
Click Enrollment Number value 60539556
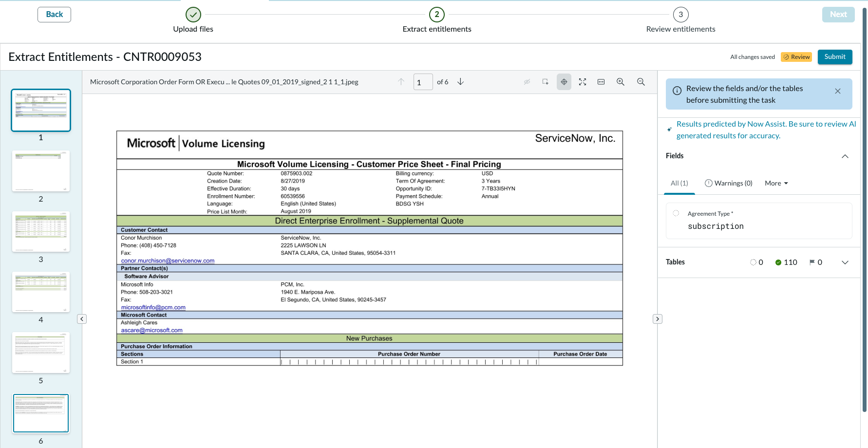tap(293, 197)
